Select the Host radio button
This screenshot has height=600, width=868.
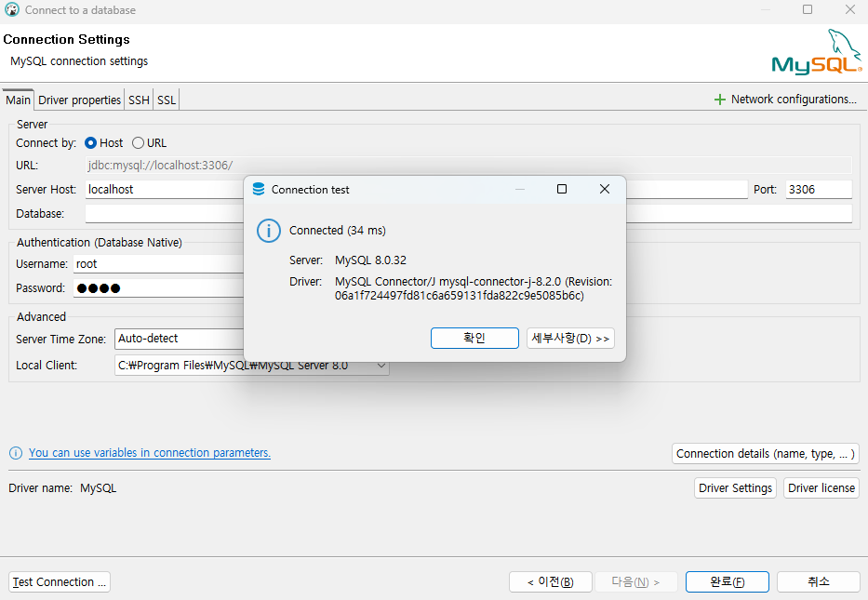coord(90,143)
